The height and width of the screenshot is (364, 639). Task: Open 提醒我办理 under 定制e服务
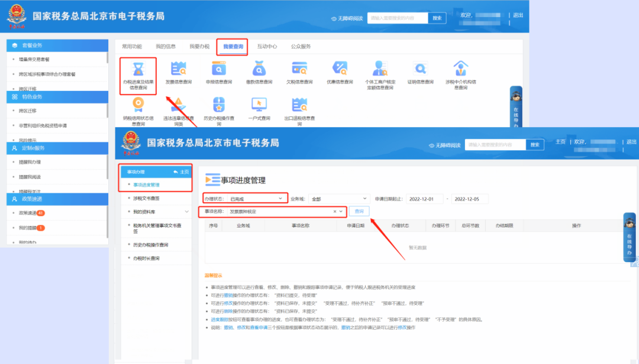[x=30, y=162]
